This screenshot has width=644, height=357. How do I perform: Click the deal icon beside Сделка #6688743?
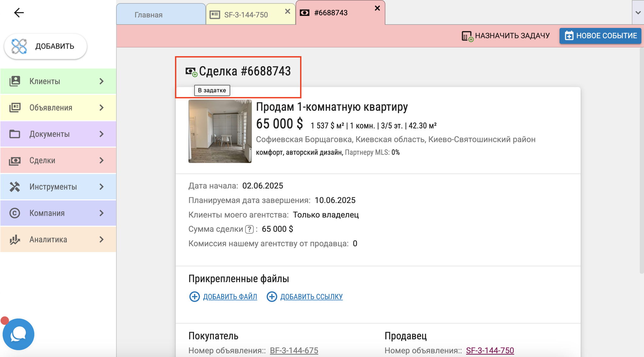point(191,72)
